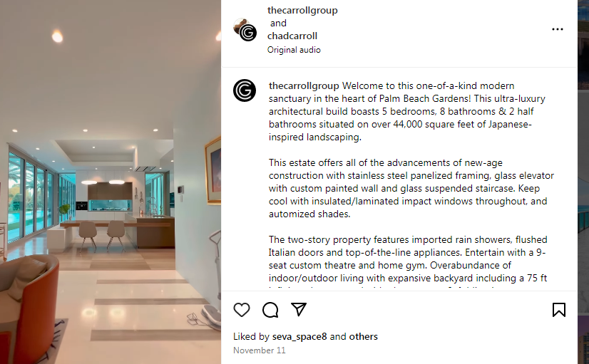Click the first caption paragraph about Palm Beach Gardens

[x=407, y=111]
